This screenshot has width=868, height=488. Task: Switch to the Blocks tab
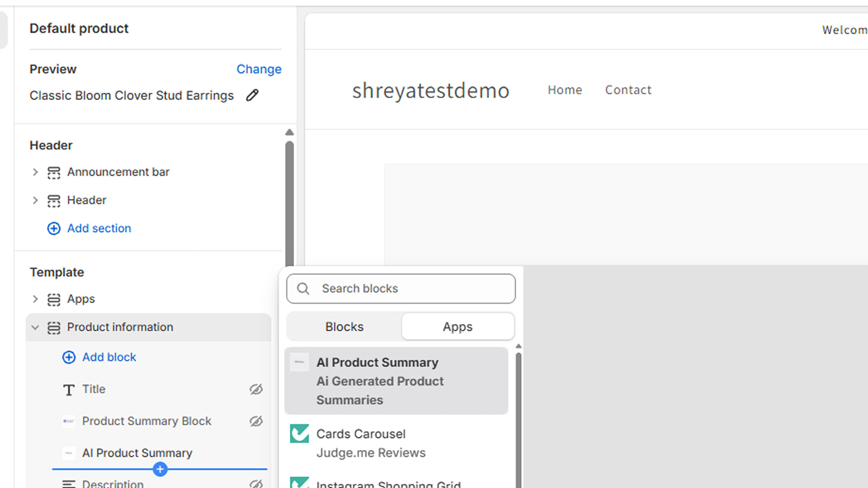[x=344, y=326]
